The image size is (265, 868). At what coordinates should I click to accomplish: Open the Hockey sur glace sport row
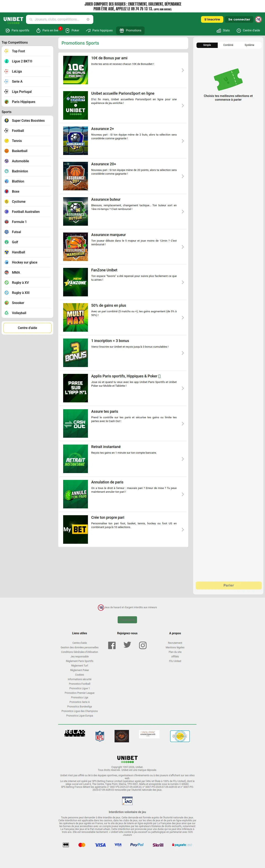point(27,262)
